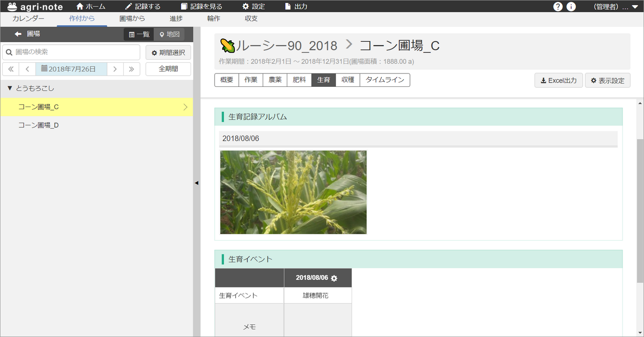Image resolution: width=644 pixels, height=337 pixels.
Task: Click the help question mark icon
Action: point(558,6)
